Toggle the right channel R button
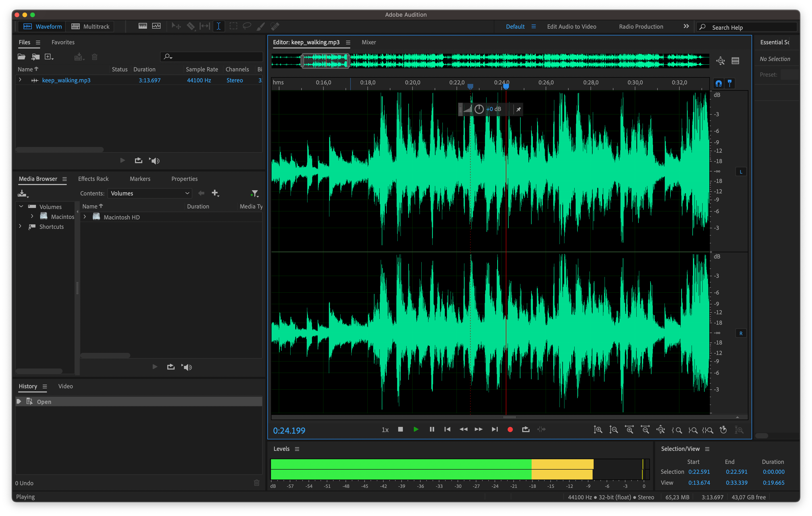812x516 pixels. (741, 333)
